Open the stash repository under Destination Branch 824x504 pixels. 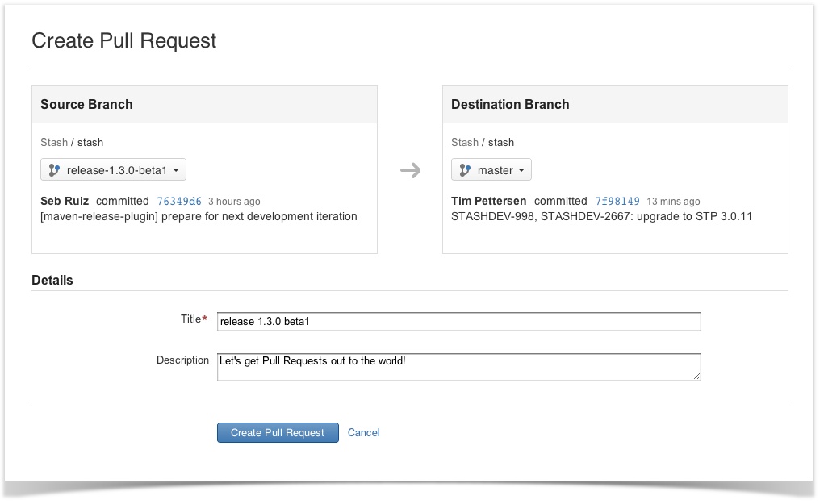pos(501,142)
